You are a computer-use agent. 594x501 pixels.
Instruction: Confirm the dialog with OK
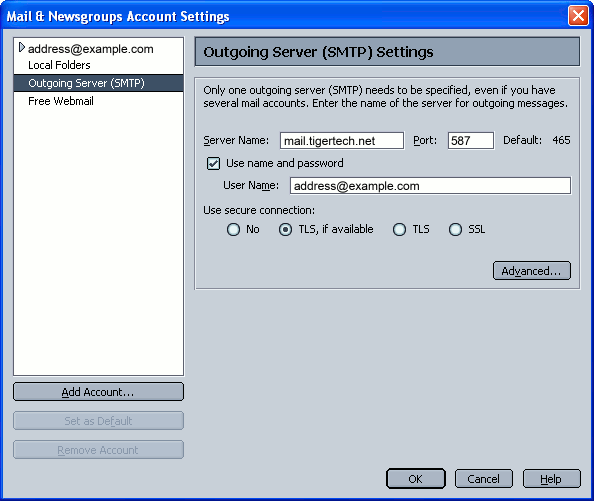point(416,479)
